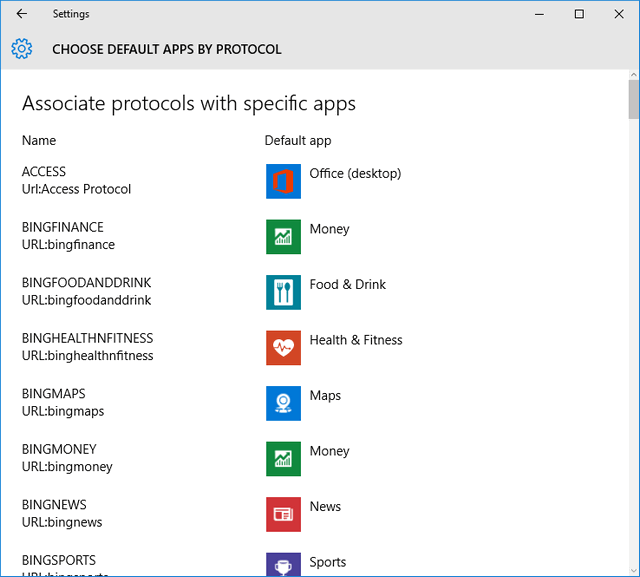The height and width of the screenshot is (577, 640).
Task: Select the Sports default app label
Action: (x=327, y=562)
